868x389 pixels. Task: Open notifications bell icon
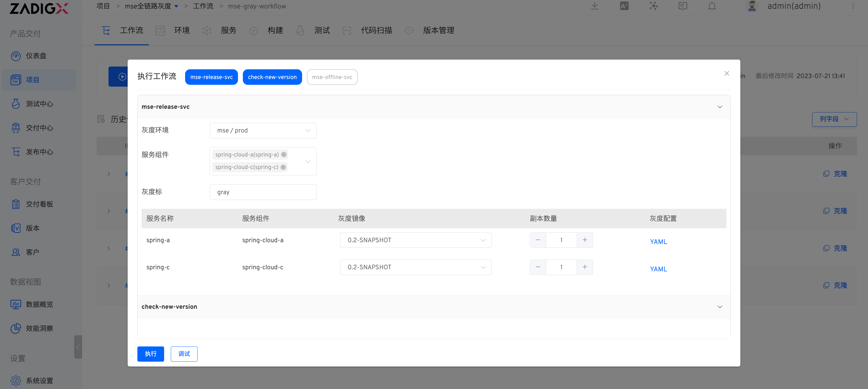pos(712,6)
